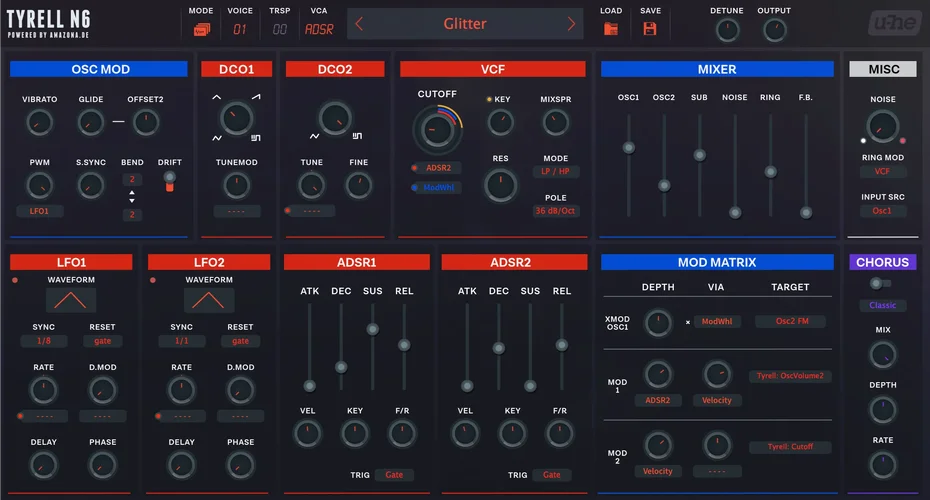This screenshot has width=930, height=500.
Task: Click the VCA ADSR selector
Action: click(x=318, y=29)
